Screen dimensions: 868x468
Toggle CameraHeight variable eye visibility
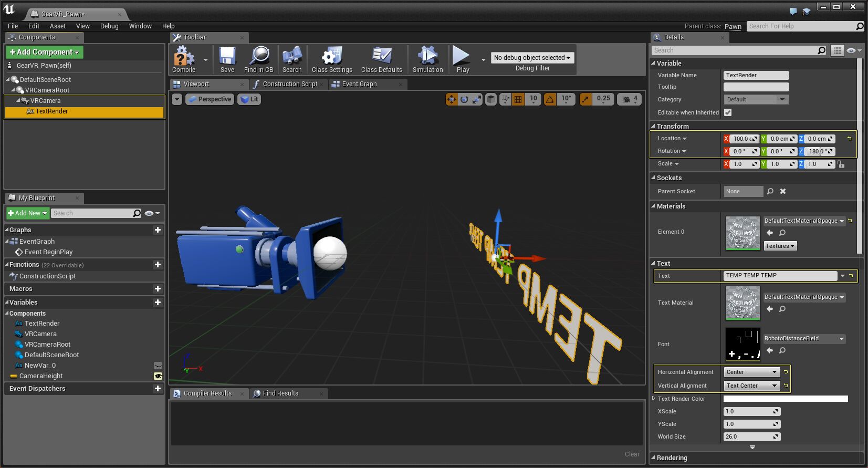coord(158,376)
